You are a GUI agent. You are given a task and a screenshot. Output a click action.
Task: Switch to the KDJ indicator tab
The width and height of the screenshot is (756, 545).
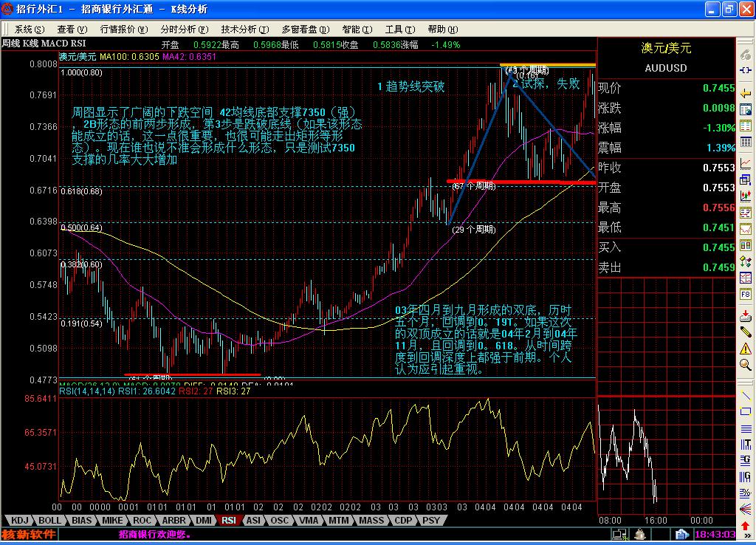tap(20, 521)
